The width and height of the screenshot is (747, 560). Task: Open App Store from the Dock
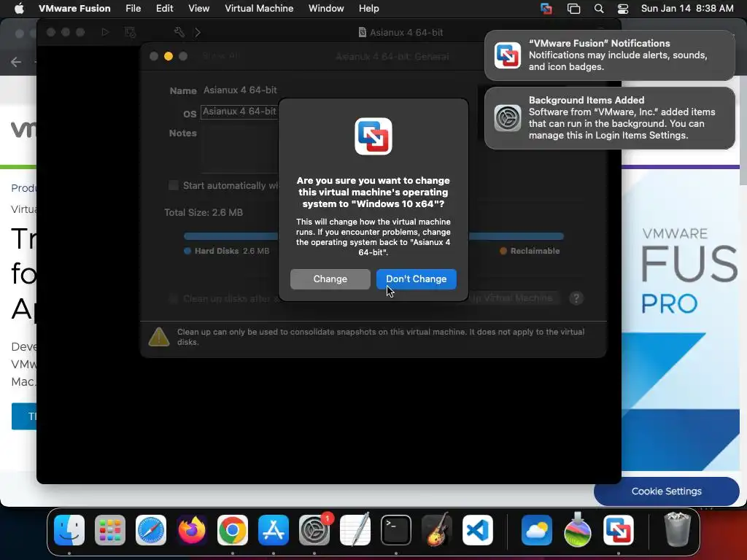point(274,530)
